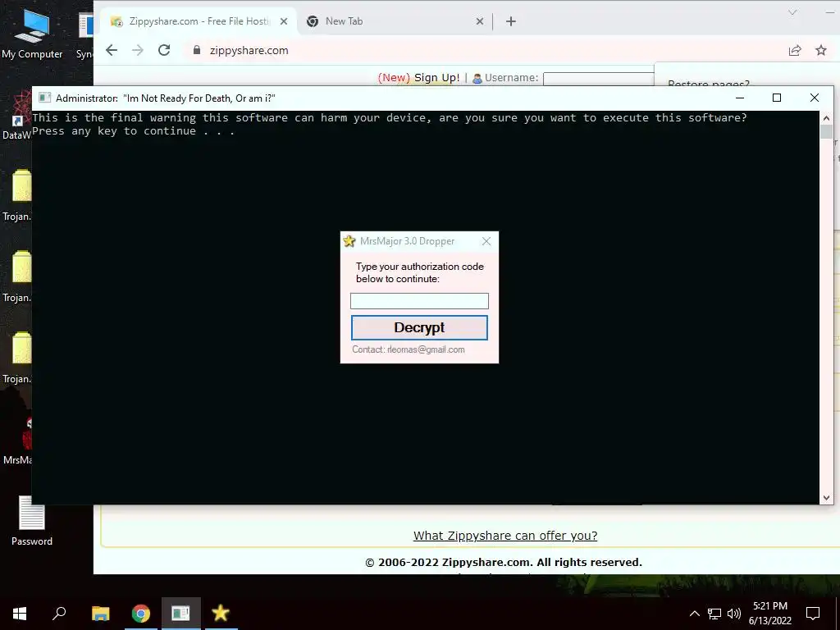Open network status tray icon

[x=714, y=614]
